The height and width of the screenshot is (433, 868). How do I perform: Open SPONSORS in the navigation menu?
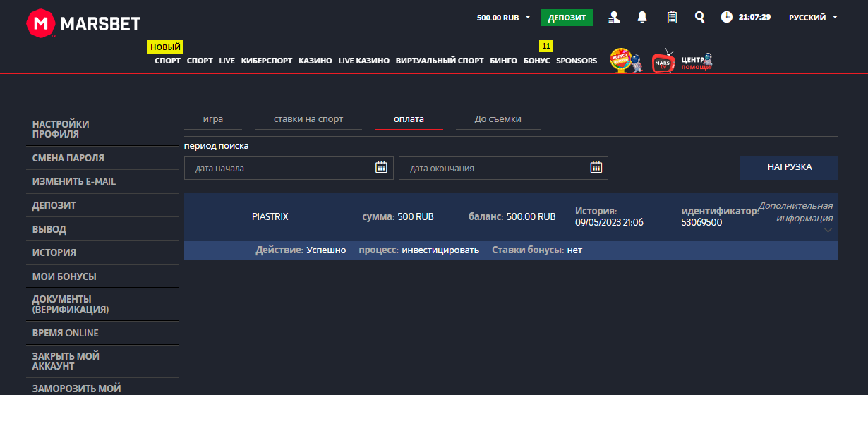point(577,61)
